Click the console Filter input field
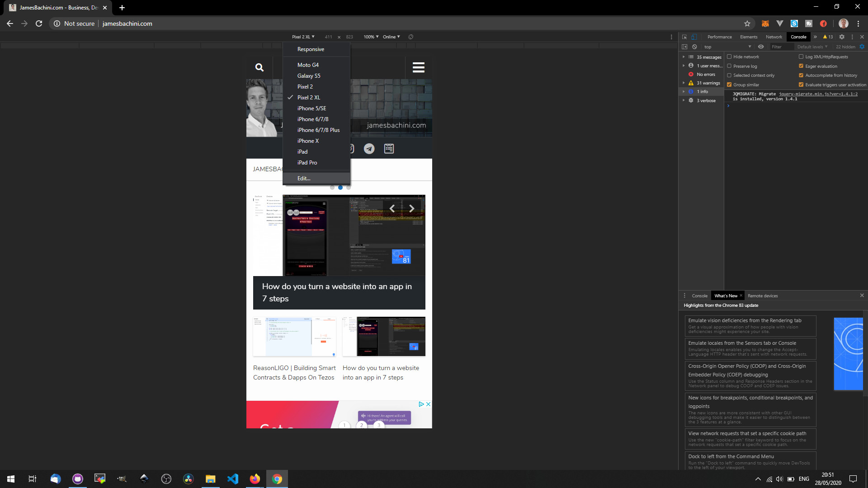 [781, 47]
